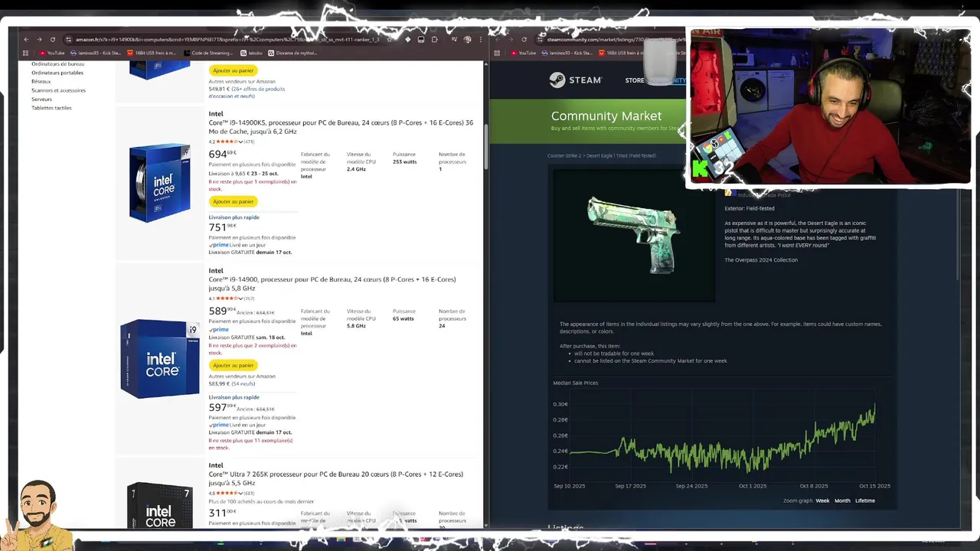Open 'Serveurs' category in Amazon sidebar

click(42, 99)
